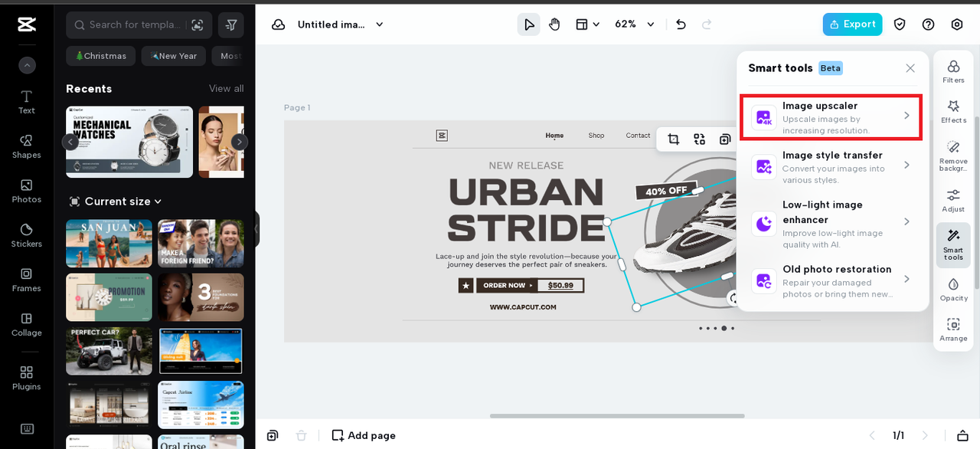Collapse the sidebar with the up arrow

(27, 65)
